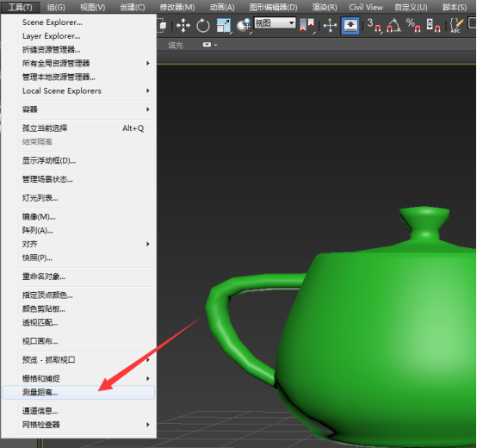The width and height of the screenshot is (477, 448).
Task: Toggle the 3D Snaps magnet icon
Action: pyautogui.click(x=374, y=26)
